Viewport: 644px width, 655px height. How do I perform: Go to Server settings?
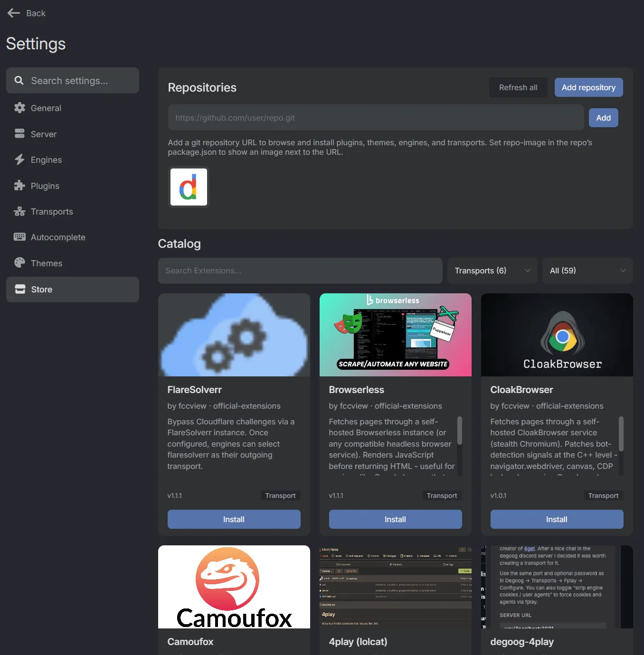pos(73,134)
